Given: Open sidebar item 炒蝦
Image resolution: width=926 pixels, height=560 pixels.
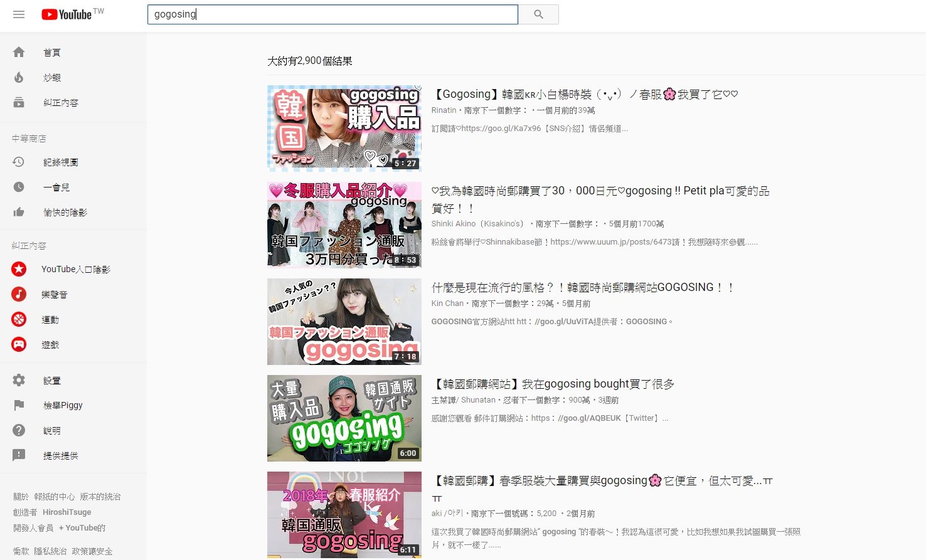Looking at the screenshot, I should click(x=73, y=77).
